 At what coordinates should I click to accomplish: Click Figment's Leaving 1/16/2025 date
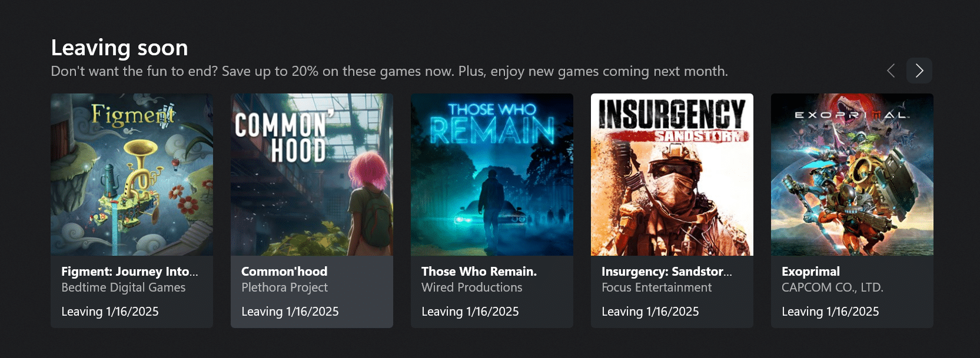(110, 312)
